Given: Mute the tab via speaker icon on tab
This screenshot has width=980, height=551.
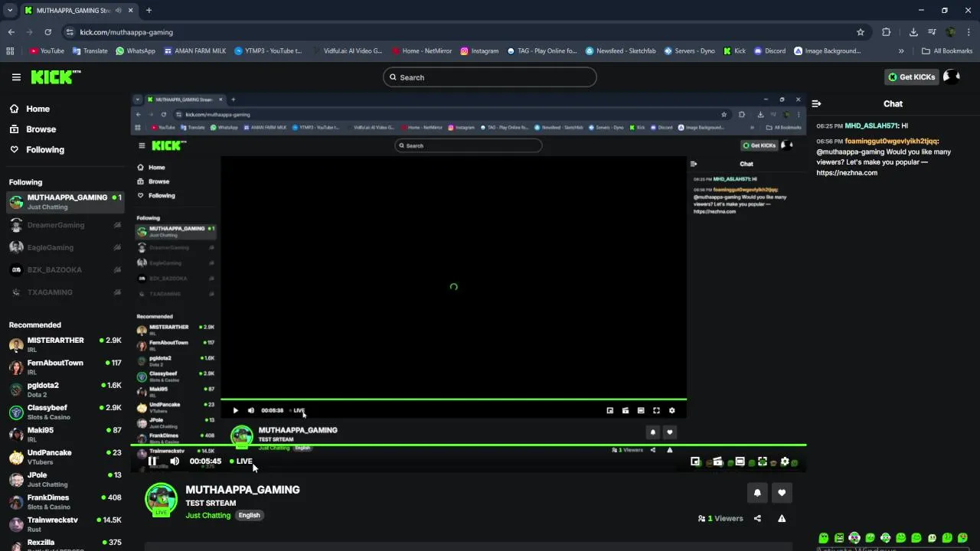Looking at the screenshot, I should [118, 11].
